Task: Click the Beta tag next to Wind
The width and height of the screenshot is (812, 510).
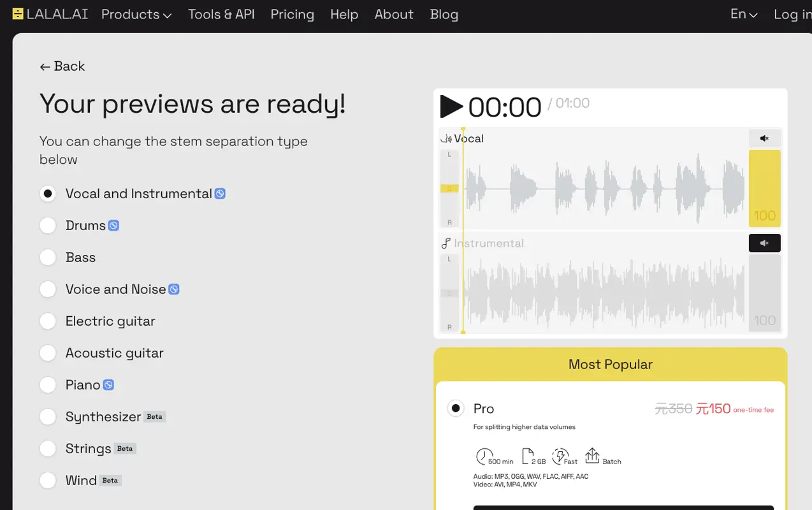Action: point(110,480)
